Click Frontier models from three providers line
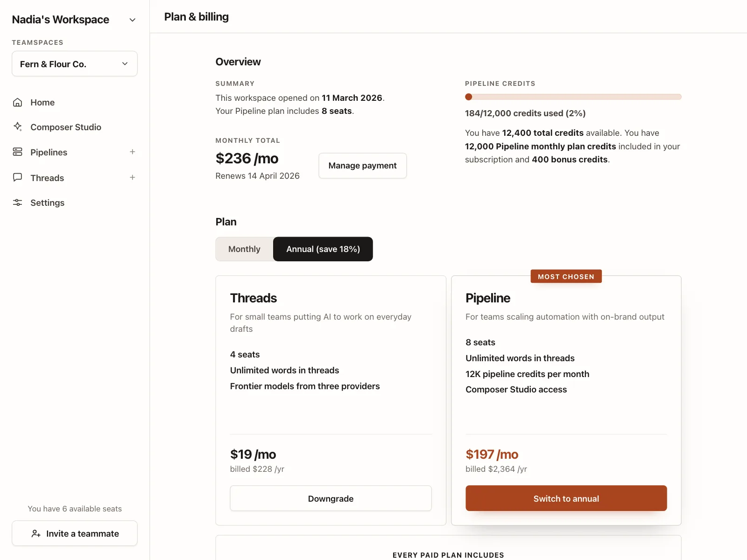The height and width of the screenshot is (560, 747). pos(305,386)
